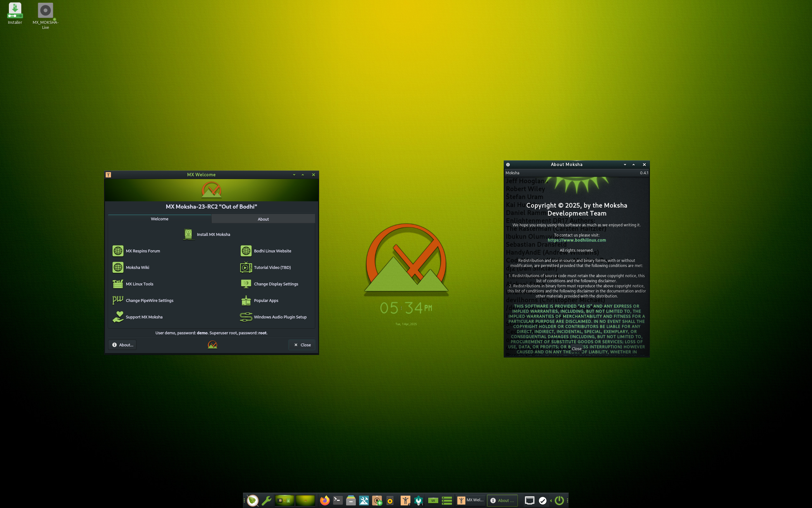Click the About... button in MX Welcome
This screenshot has height=508, width=812.
point(122,345)
